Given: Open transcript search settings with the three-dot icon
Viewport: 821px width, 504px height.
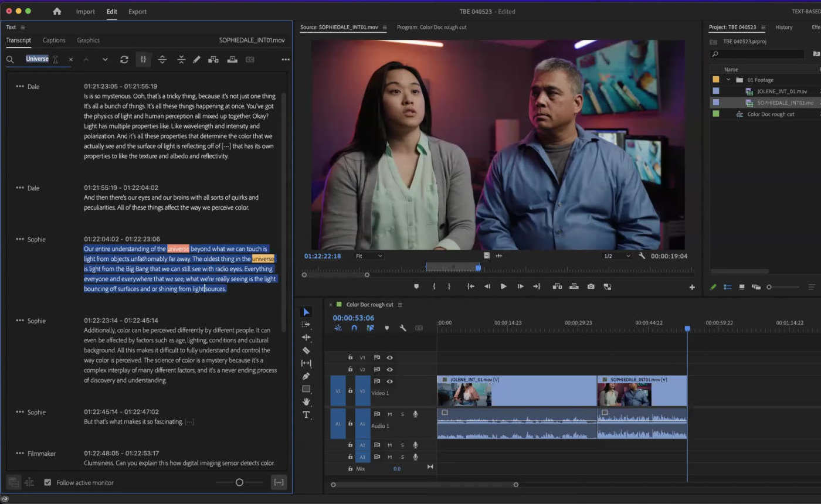Looking at the screenshot, I should coord(286,59).
